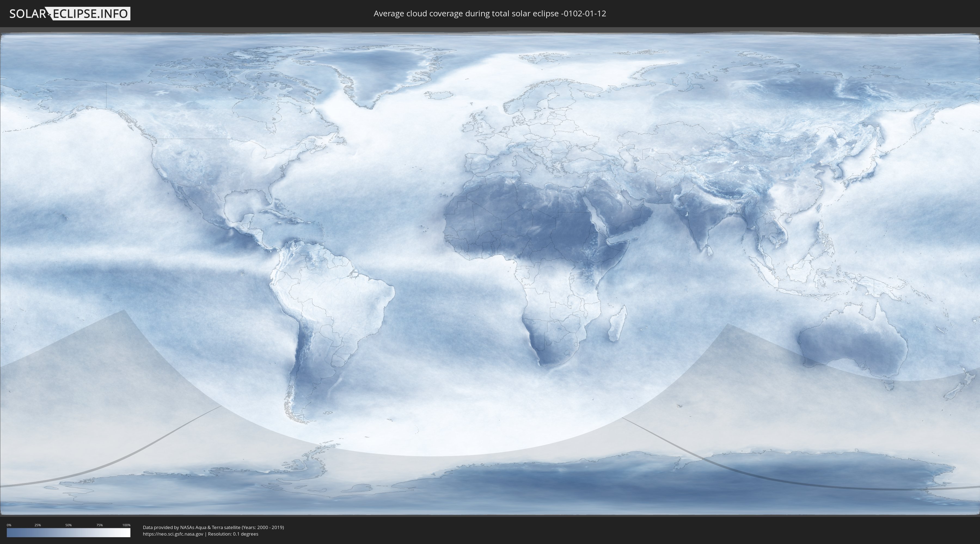The height and width of the screenshot is (544, 980).
Task: Click the 0% label above the legend
Action: pos(9,525)
